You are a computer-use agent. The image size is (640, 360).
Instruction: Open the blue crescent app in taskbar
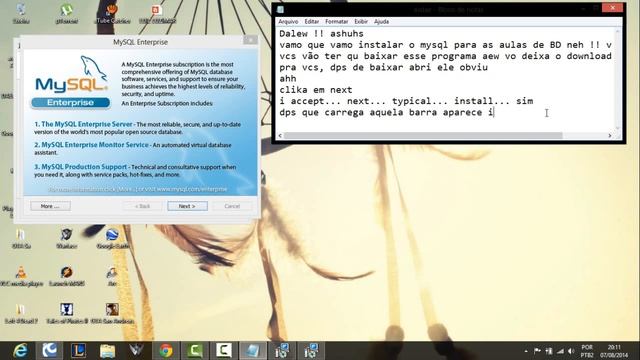pos(49,351)
